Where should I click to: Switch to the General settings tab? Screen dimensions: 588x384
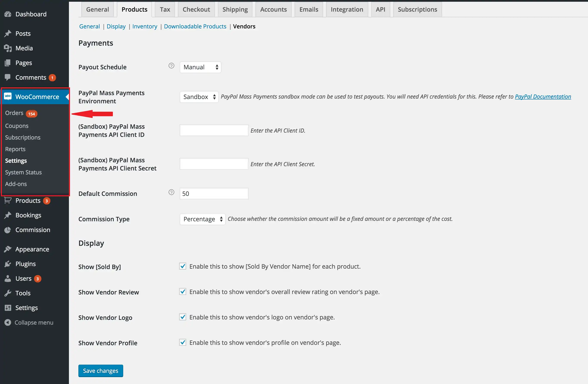[97, 9]
